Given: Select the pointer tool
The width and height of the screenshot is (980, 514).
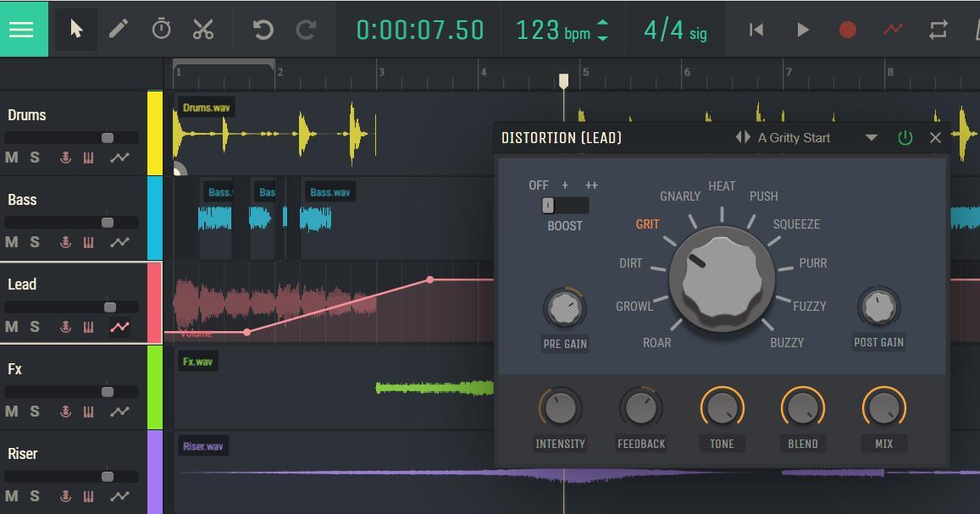Looking at the screenshot, I should pos(76,30).
